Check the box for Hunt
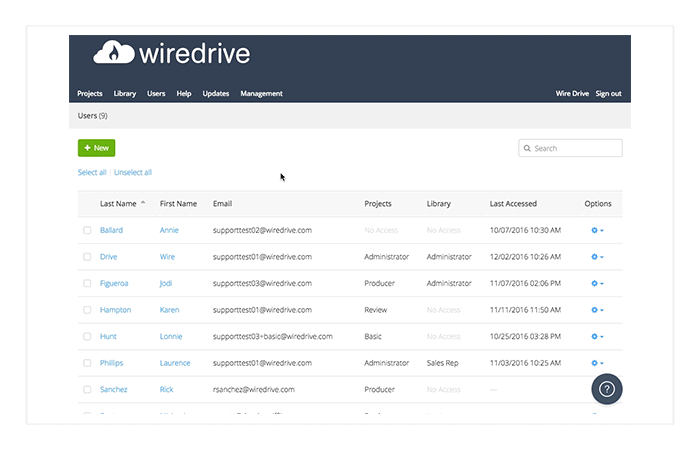This screenshot has width=700, height=450. [x=87, y=337]
